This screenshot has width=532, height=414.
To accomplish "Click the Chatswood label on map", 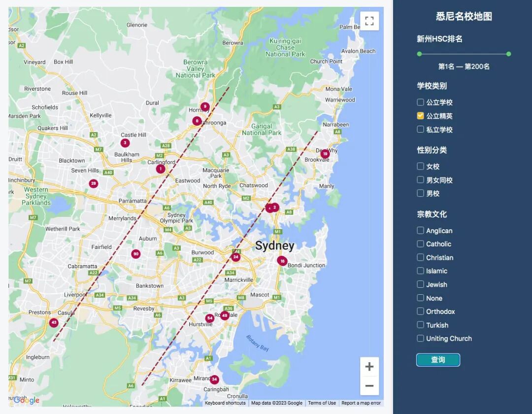I will (254, 185).
